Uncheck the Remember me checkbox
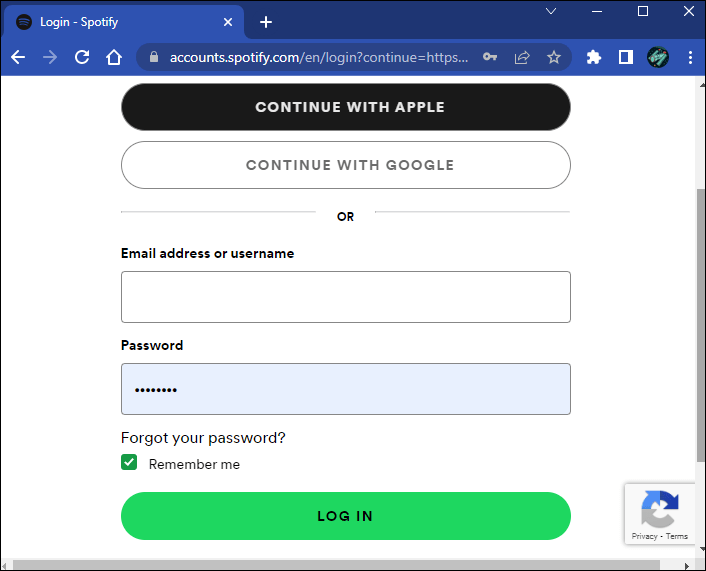This screenshot has width=706, height=571. coord(129,462)
